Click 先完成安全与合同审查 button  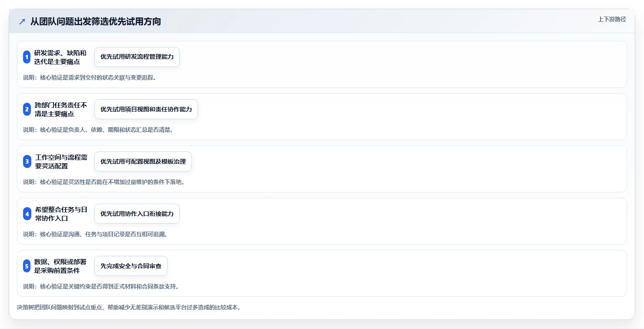point(131,266)
